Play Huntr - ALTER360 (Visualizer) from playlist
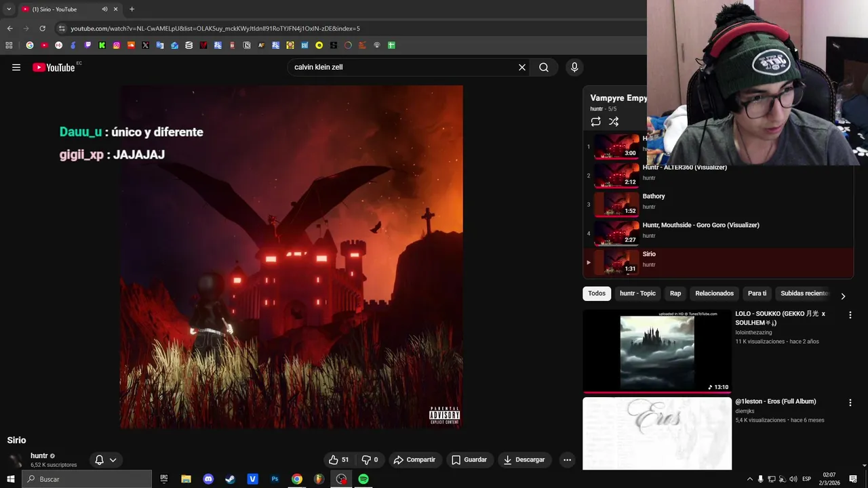 tap(717, 175)
